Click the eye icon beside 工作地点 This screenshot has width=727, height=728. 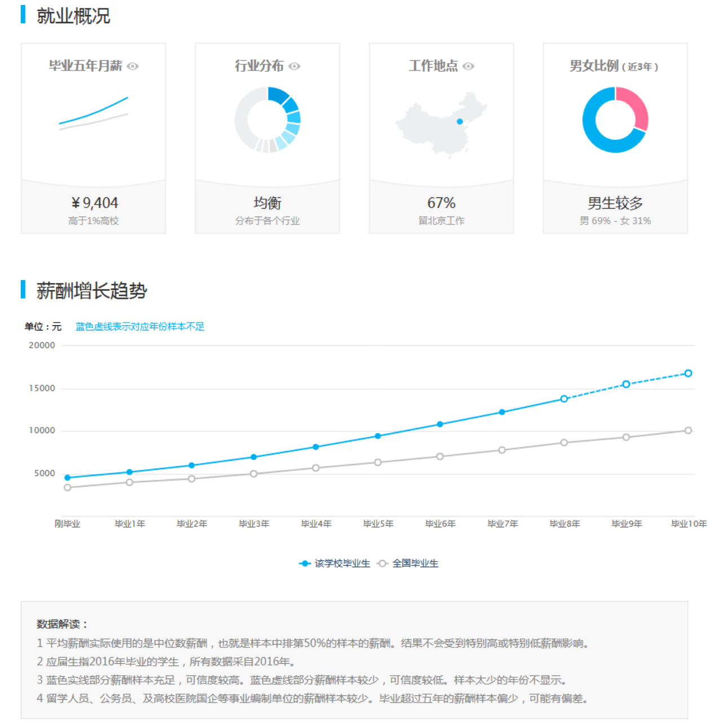(x=467, y=66)
